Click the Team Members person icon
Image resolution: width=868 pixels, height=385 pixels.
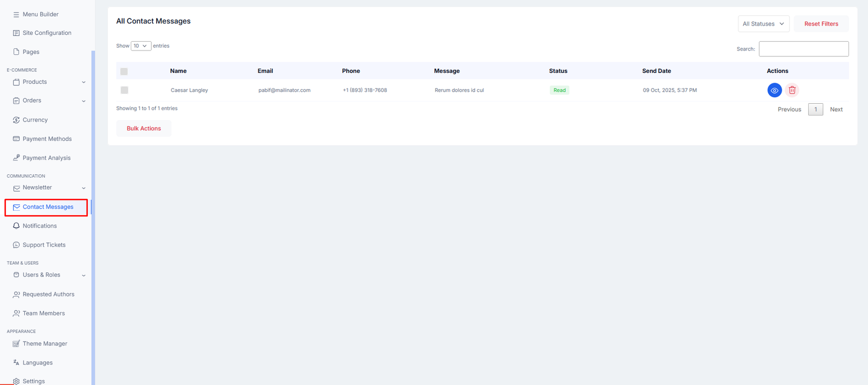[16, 313]
